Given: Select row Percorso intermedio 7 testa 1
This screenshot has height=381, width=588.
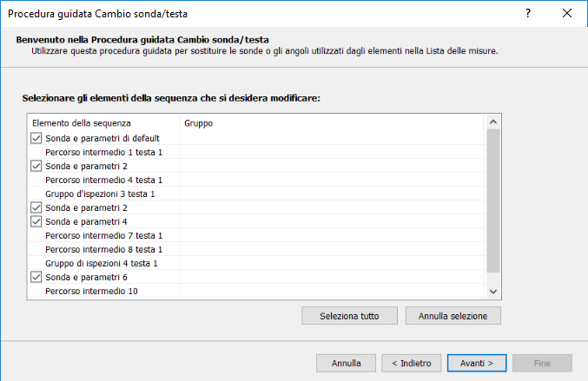Looking at the screenshot, I should click(103, 235).
